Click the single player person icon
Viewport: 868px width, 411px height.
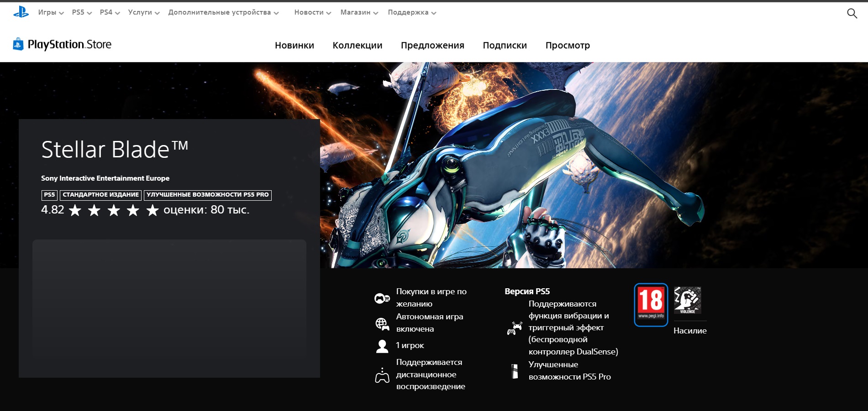pos(382,346)
